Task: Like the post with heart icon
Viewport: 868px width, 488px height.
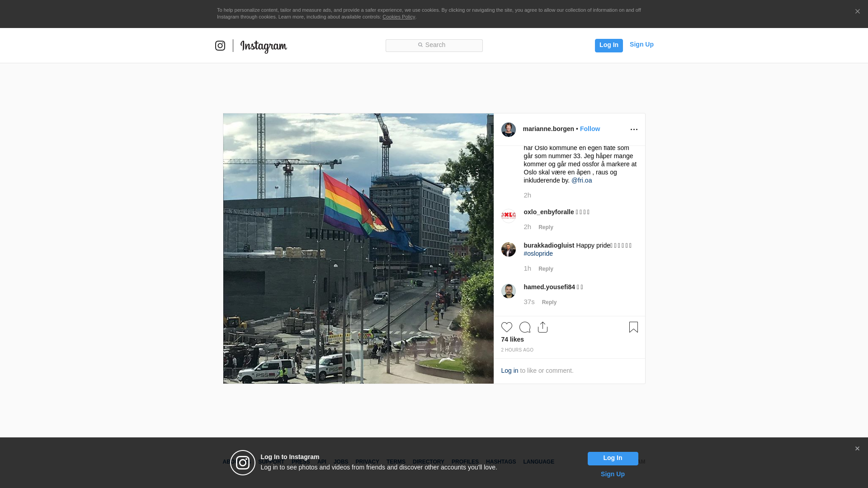Action: (x=507, y=327)
